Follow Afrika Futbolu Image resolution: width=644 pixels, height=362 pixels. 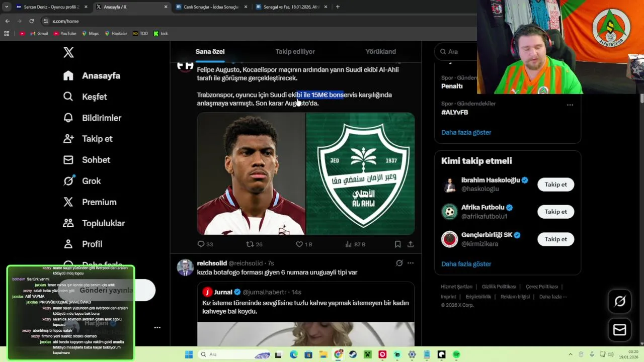pos(555,212)
